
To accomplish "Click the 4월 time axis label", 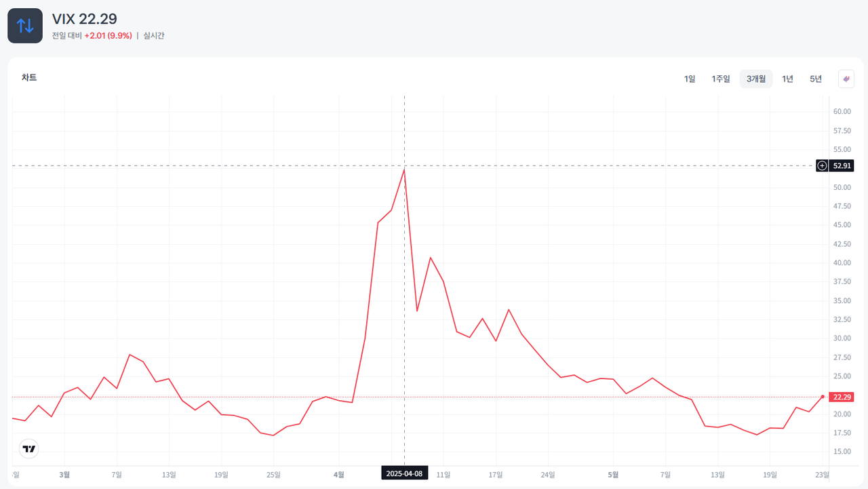I will click(x=339, y=475).
